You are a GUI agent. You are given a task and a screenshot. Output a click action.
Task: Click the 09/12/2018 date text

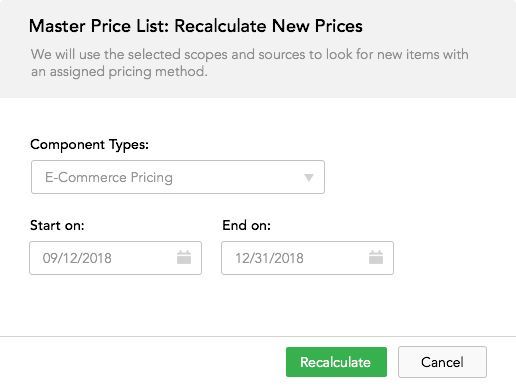point(77,258)
